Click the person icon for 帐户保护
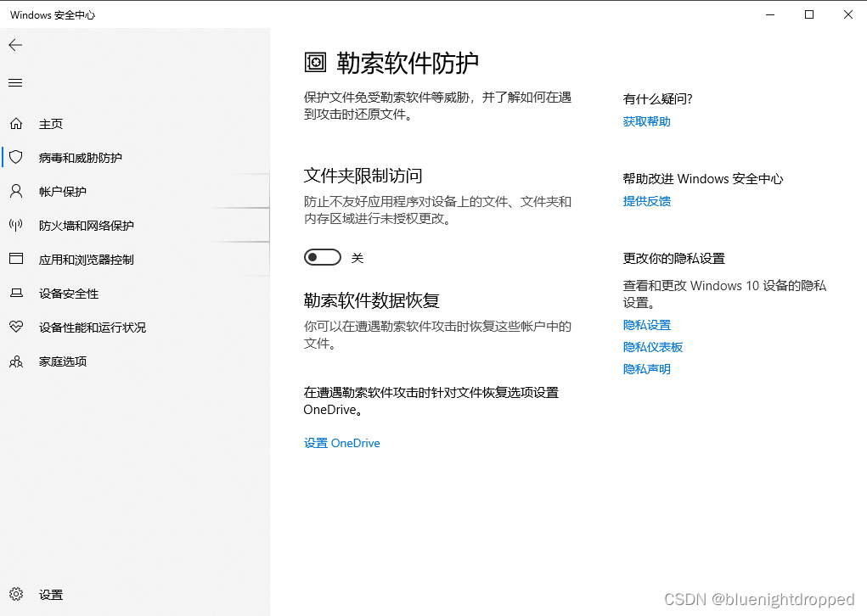Image resolution: width=867 pixels, height=616 pixels. [x=16, y=191]
